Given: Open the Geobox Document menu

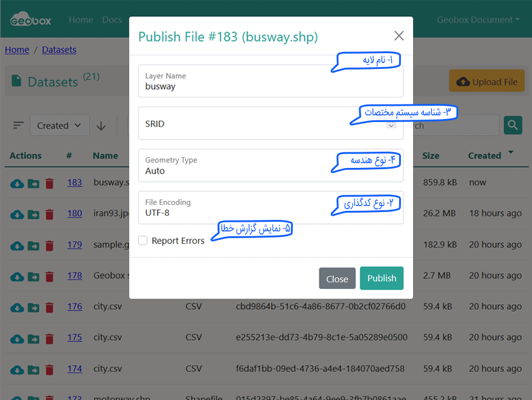Looking at the screenshot, I should pyautogui.click(x=487, y=20).
